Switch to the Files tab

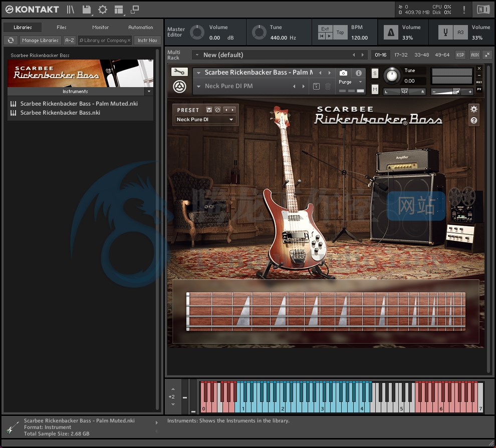pyautogui.click(x=61, y=27)
